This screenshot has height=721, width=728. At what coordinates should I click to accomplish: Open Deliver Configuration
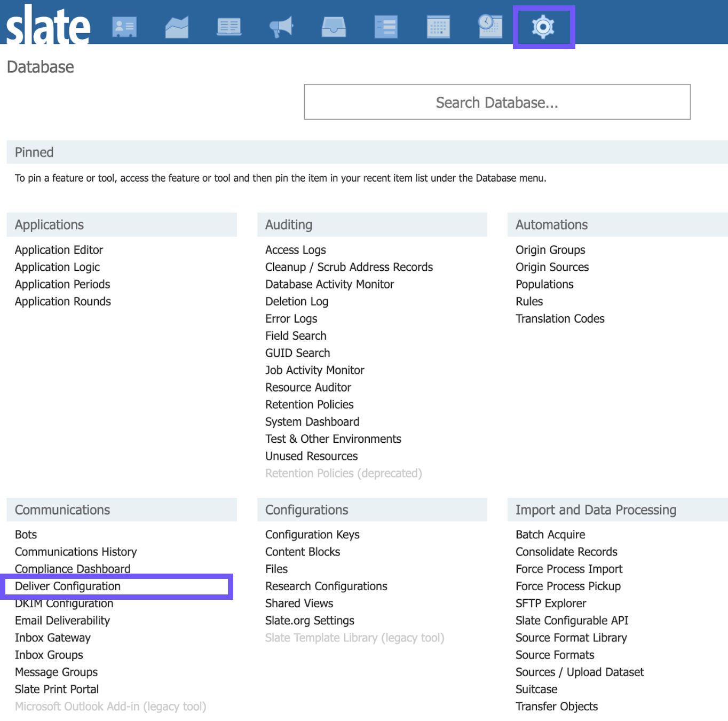tap(68, 586)
